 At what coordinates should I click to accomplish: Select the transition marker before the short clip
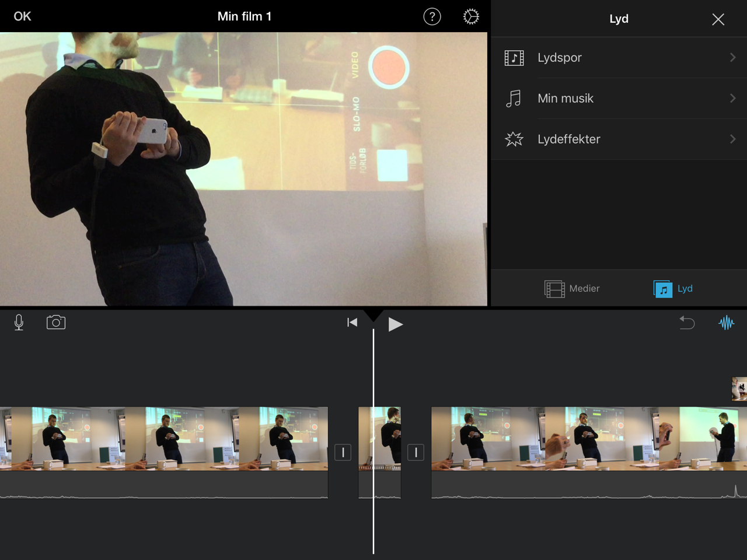(343, 452)
